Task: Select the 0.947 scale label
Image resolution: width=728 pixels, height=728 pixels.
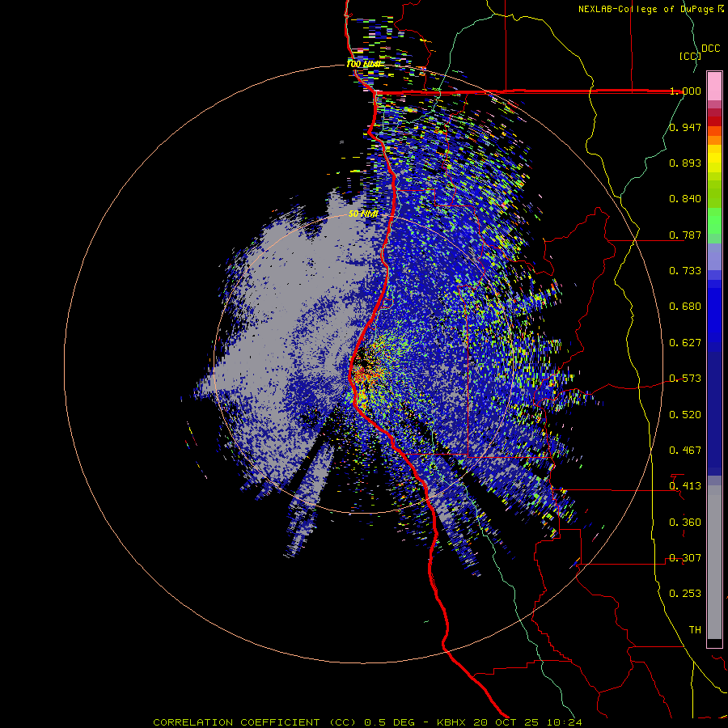Action: tap(685, 127)
